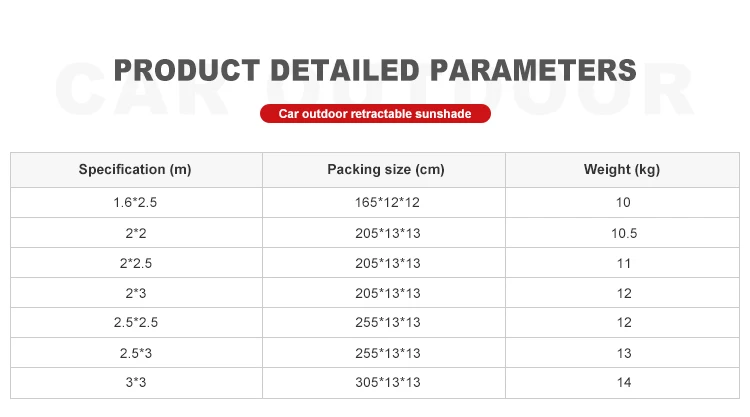The width and height of the screenshot is (750, 417).
Task: Click the 1.6*2.5 specification cell
Action: [135, 203]
